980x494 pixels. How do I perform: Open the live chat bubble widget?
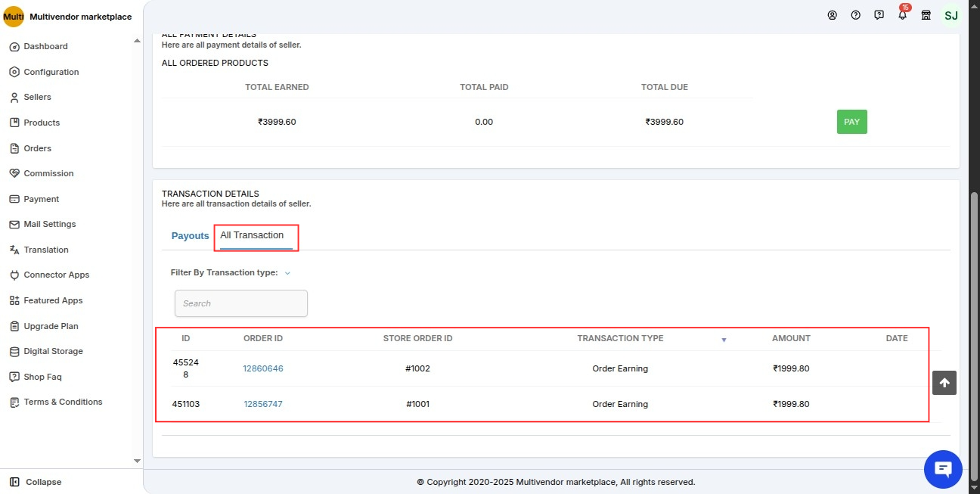point(943,469)
